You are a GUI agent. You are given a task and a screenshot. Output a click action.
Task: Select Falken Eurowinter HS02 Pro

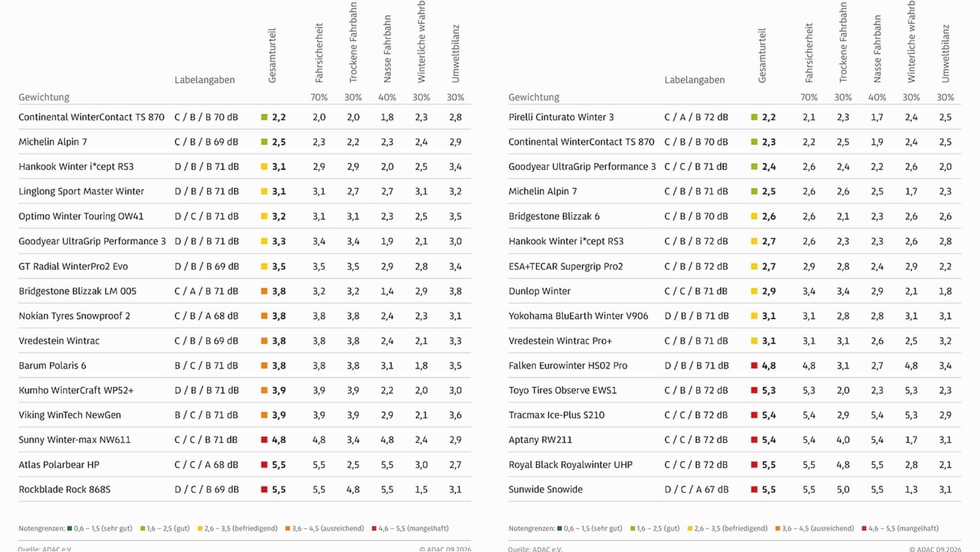point(568,365)
